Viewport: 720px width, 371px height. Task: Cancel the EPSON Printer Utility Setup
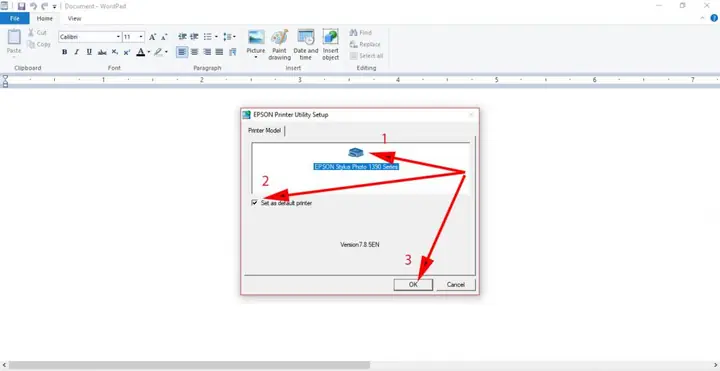pyautogui.click(x=456, y=285)
